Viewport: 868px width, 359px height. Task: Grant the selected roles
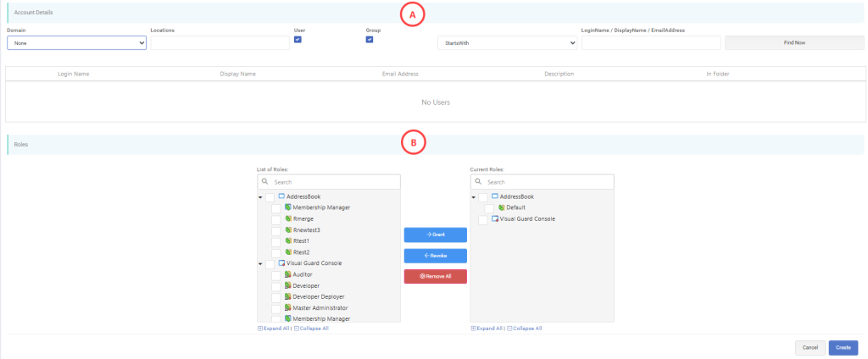(x=436, y=235)
